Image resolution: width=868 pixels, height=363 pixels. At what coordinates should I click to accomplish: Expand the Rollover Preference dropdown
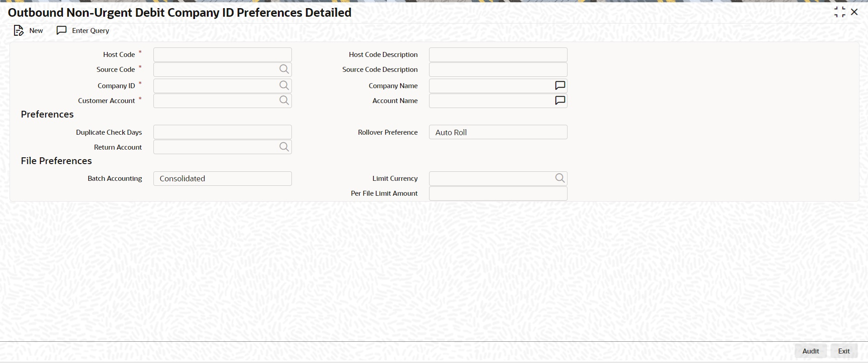498,132
